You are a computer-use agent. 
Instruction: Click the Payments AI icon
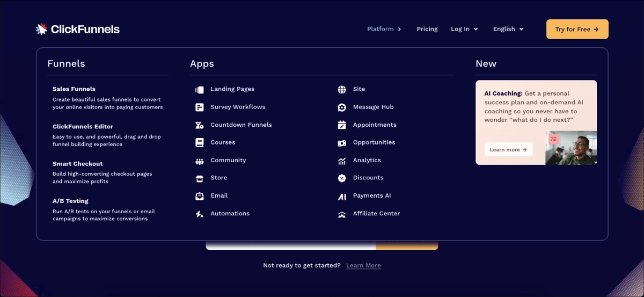click(342, 197)
